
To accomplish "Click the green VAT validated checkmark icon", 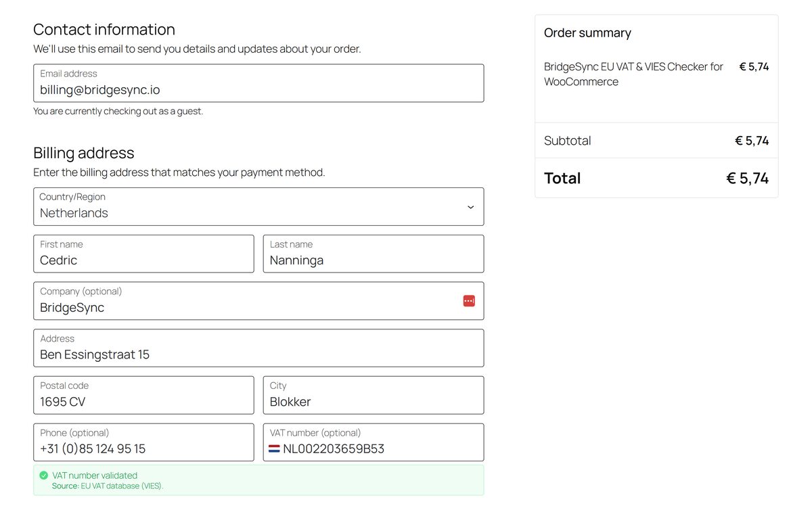I will 44,476.
